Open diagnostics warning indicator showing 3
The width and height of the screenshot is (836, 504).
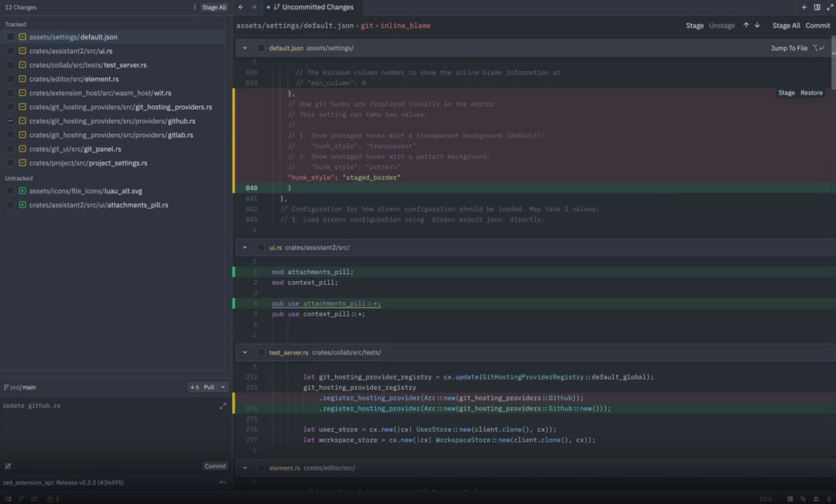click(51, 499)
